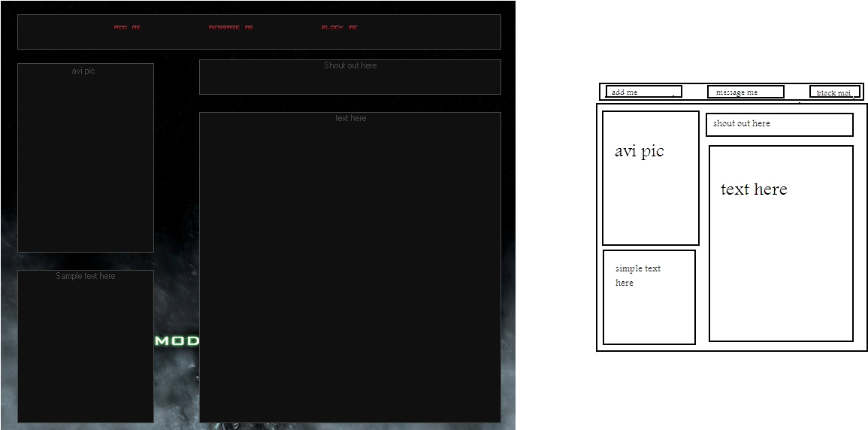Open the red MESSAGE ME link
Image resolution: width=868 pixels, height=430 pixels.
tap(231, 28)
